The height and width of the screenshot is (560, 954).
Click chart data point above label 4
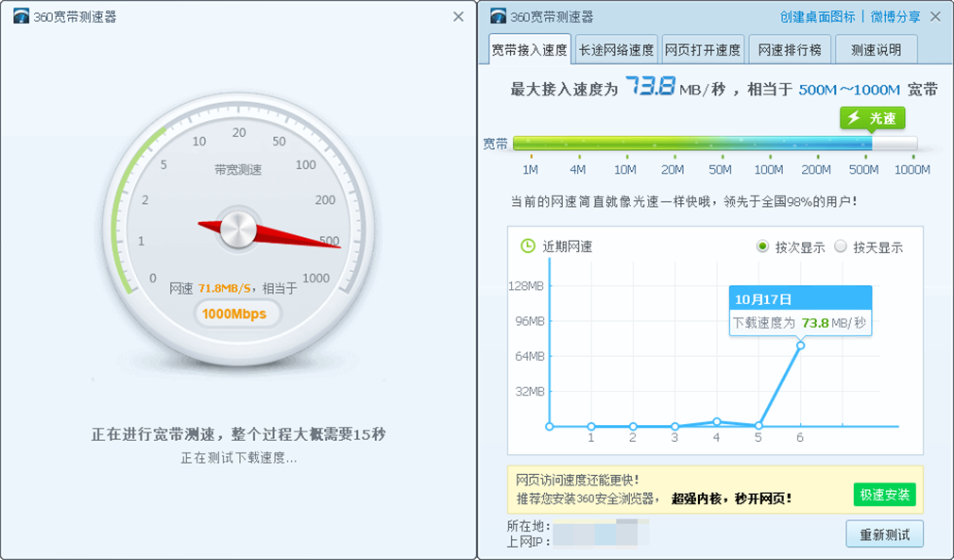pyautogui.click(x=717, y=421)
